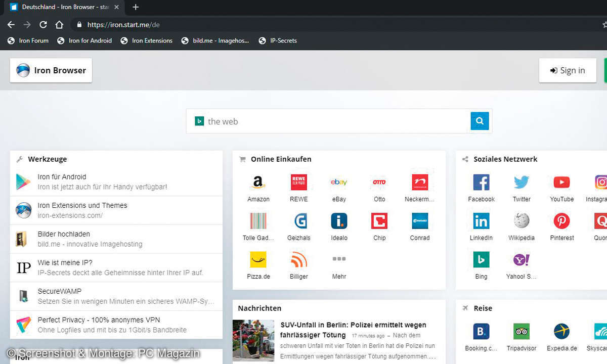Click the SUV accident news thumbnail
Screen dimensions: 607x364
coord(253,340)
